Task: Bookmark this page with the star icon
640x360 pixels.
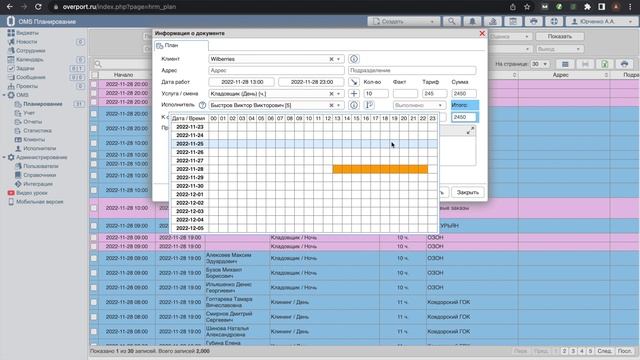Action: pyautogui.click(x=527, y=7)
